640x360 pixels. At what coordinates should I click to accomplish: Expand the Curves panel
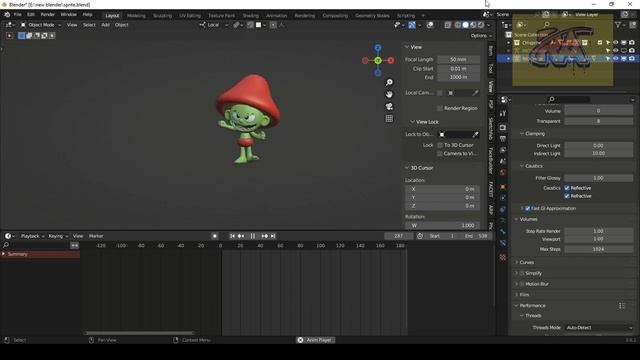click(517, 262)
